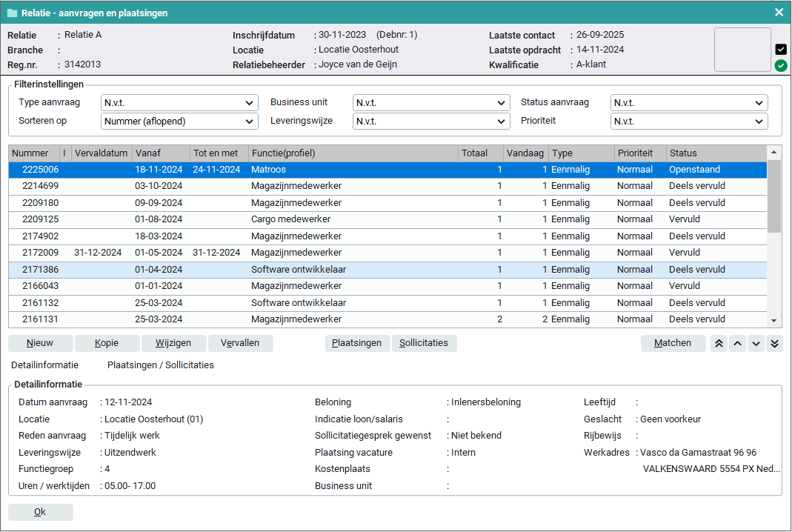Switch to Plaatsingen / Sollicitaties tab
Screen dimensions: 792x532
(160, 365)
